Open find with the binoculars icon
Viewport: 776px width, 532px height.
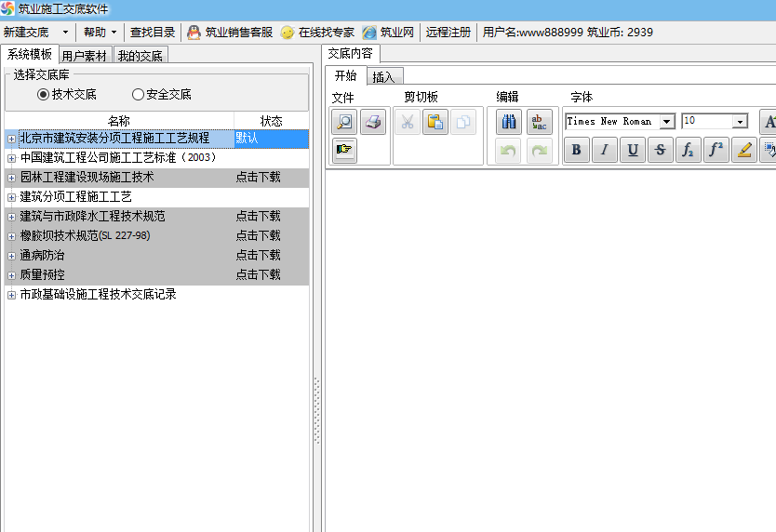click(x=509, y=122)
